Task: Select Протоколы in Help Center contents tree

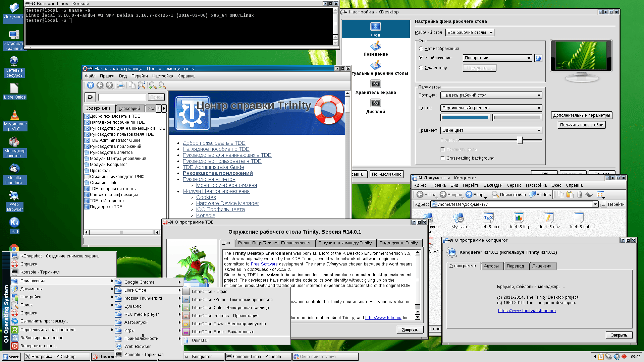Action: coord(100,171)
